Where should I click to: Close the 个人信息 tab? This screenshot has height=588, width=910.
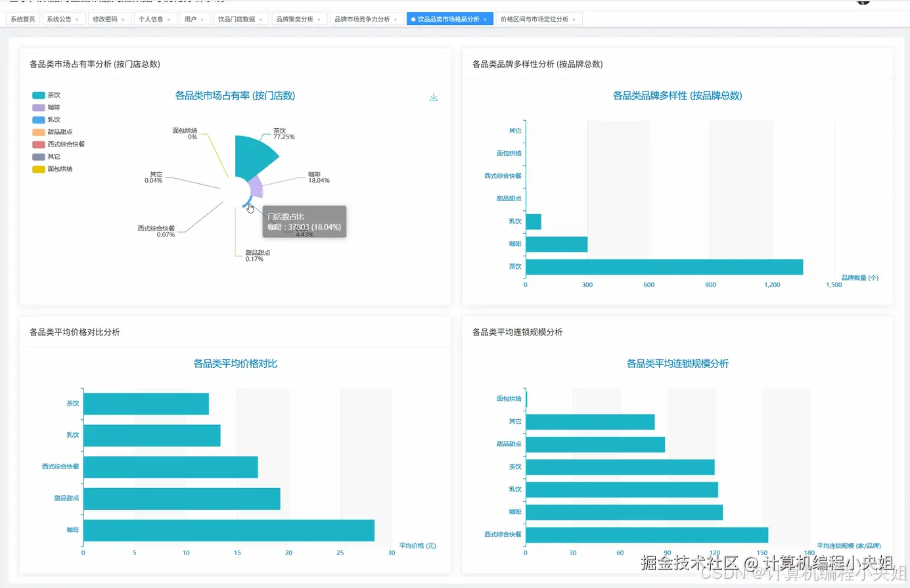(169, 20)
